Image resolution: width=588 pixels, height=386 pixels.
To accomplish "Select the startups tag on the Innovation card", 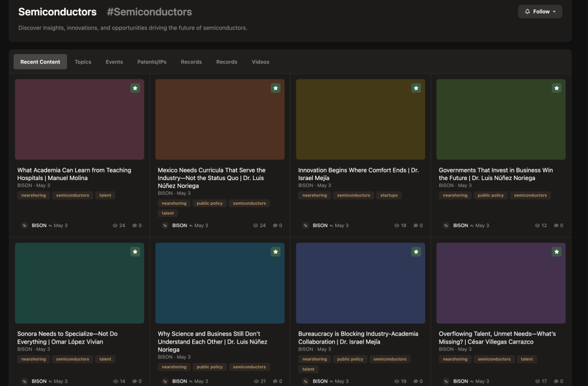I will (389, 195).
